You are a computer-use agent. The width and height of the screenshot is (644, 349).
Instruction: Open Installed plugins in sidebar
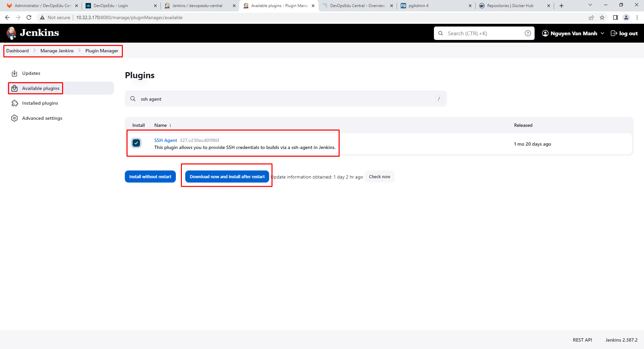pyautogui.click(x=40, y=103)
